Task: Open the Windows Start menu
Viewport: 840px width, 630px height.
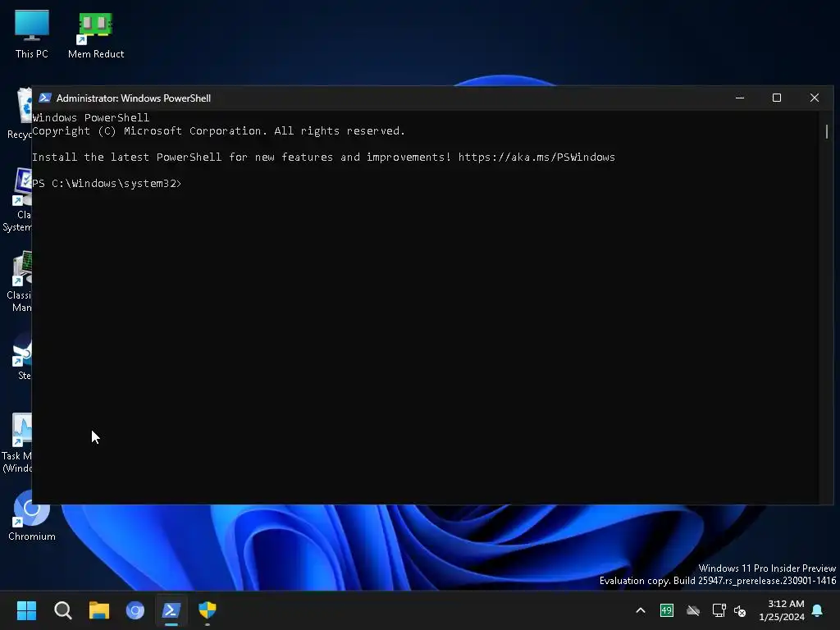Action: [x=26, y=610]
